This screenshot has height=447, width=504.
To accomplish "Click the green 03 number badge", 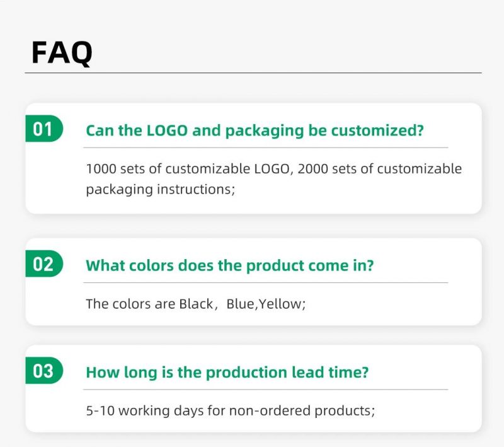I will tap(44, 370).
